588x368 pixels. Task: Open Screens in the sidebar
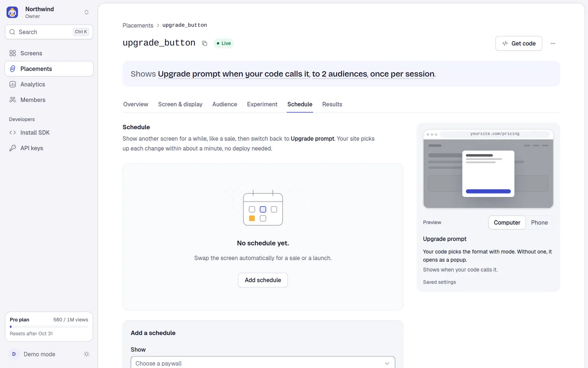coord(49,53)
